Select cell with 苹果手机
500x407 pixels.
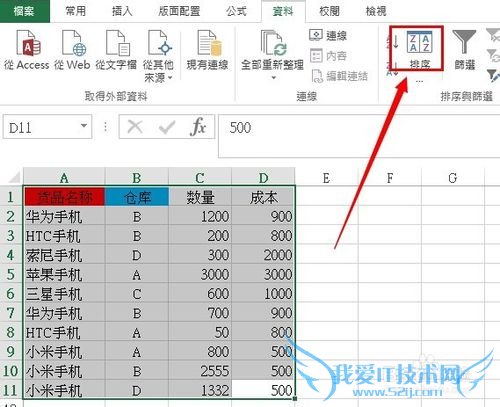tap(64, 274)
